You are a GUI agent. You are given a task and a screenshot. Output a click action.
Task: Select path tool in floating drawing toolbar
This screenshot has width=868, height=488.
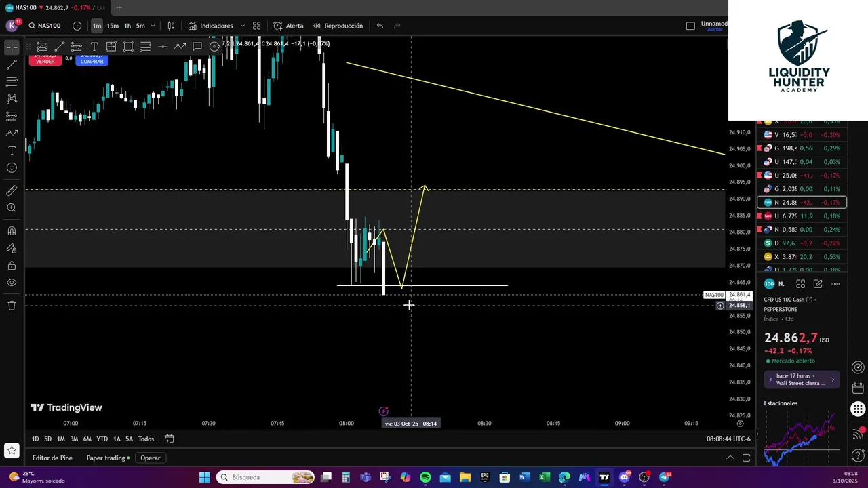[x=180, y=47]
